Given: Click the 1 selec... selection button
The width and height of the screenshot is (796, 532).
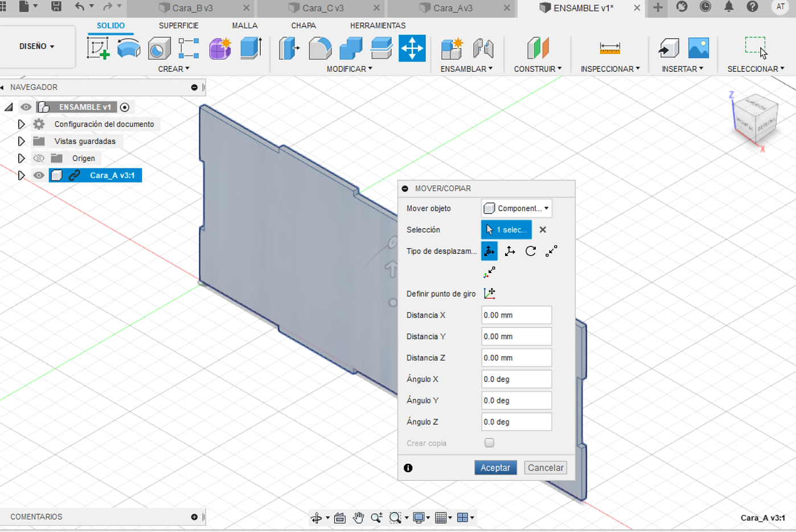Looking at the screenshot, I should 507,230.
